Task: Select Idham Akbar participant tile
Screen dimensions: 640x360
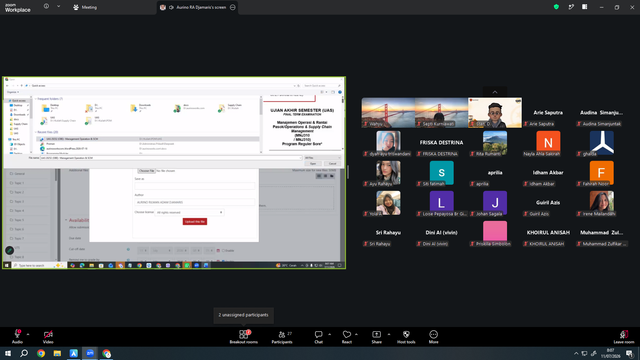Action: pos(548,173)
